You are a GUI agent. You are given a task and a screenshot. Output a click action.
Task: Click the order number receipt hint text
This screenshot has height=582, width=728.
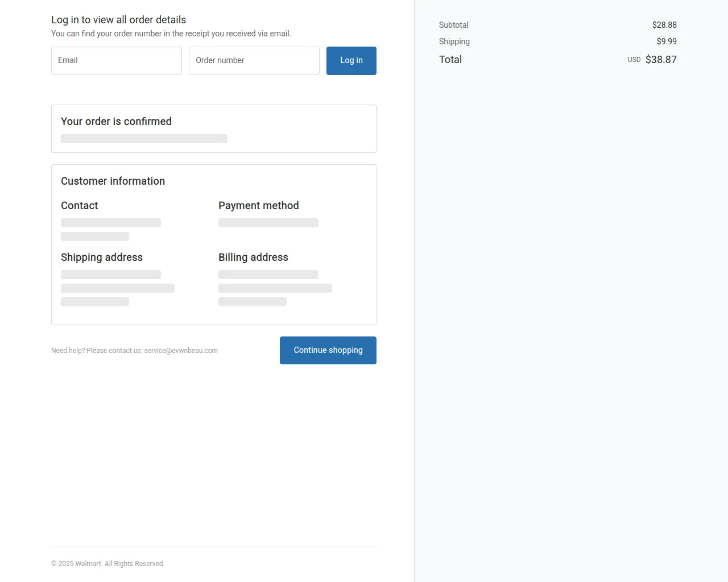pyautogui.click(x=171, y=34)
